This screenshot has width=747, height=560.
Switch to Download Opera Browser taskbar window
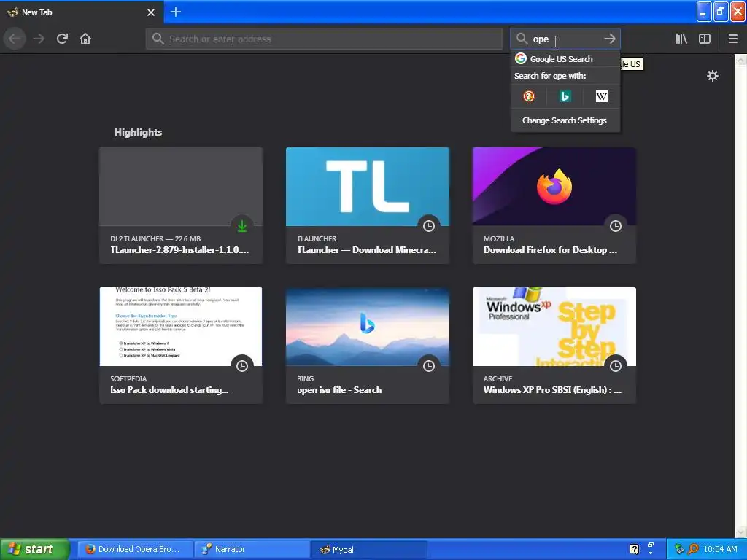click(x=135, y=549)
